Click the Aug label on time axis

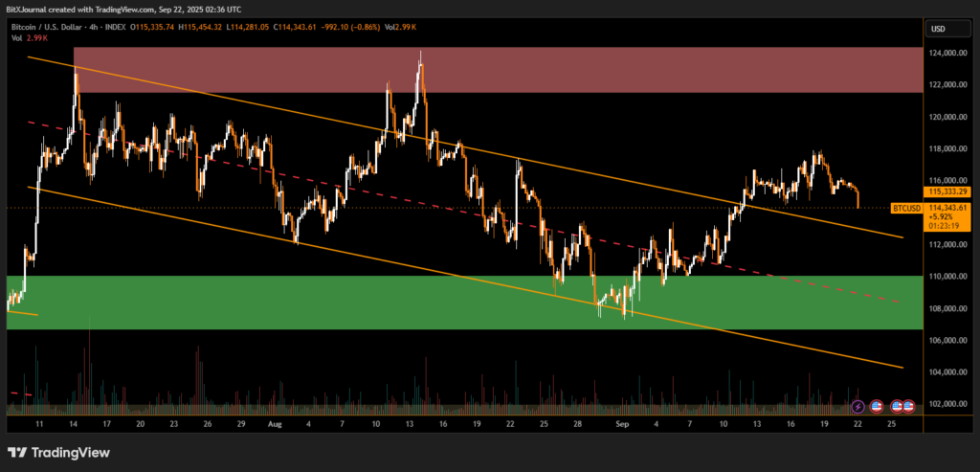click(274, 422)
